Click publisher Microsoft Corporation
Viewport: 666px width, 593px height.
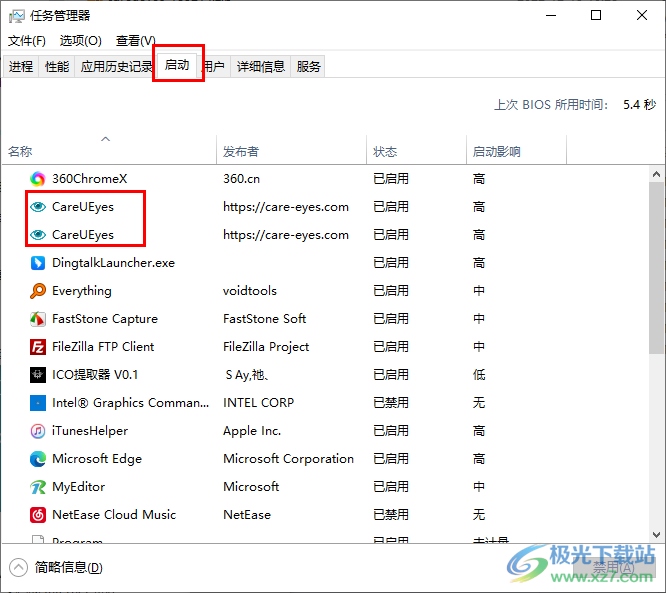[x=288, y=459]
